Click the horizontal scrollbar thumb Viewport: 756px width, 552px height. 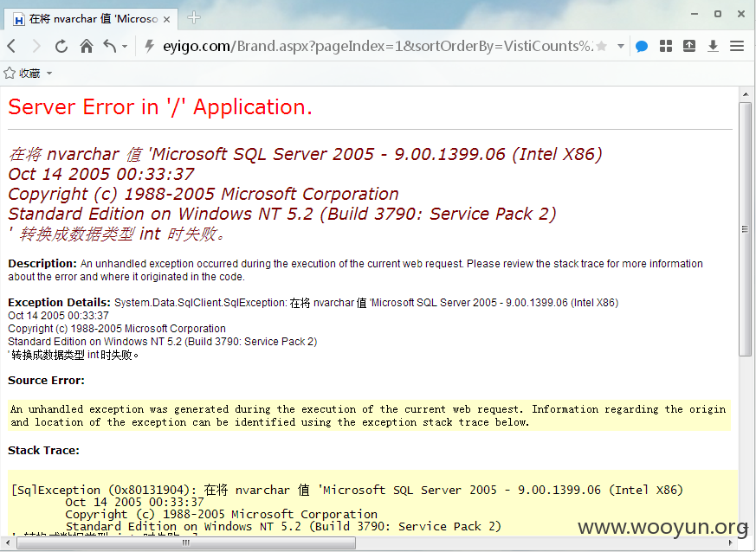[x=186, y=542]
